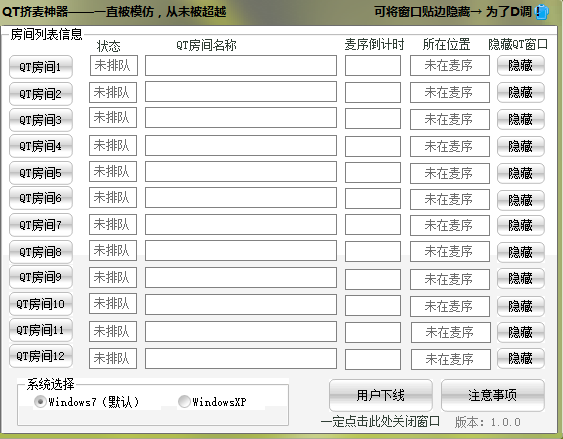Click the 未排队 status box for QT房间4

(113, 145)
